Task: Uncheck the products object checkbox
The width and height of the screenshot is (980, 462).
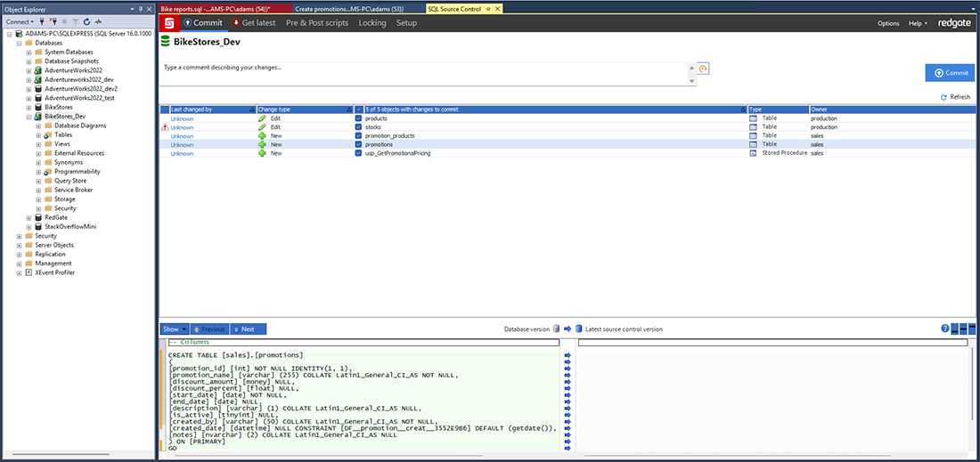Action: coord(358,118)
